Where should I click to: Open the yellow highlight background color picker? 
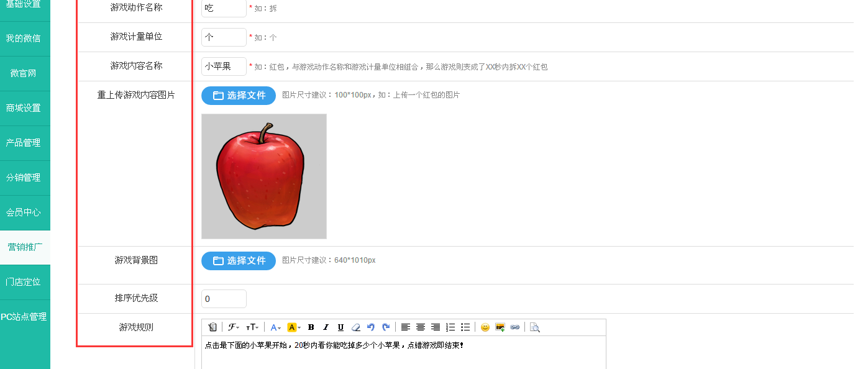(294, 327)
